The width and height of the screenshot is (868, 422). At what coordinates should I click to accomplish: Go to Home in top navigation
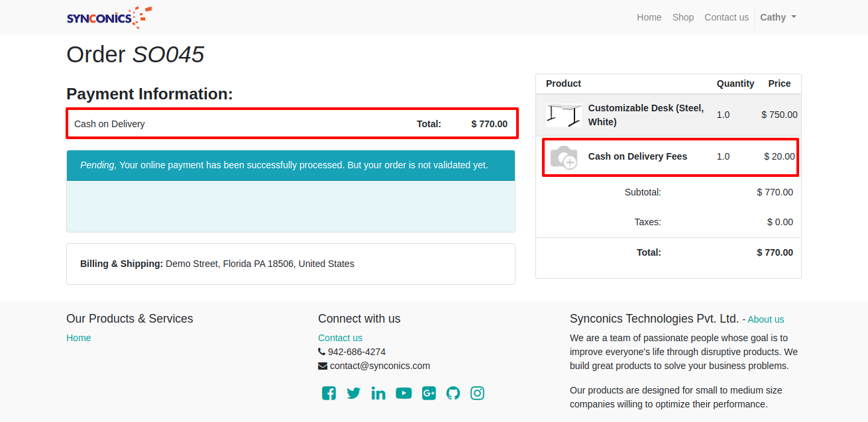(649, 17)
